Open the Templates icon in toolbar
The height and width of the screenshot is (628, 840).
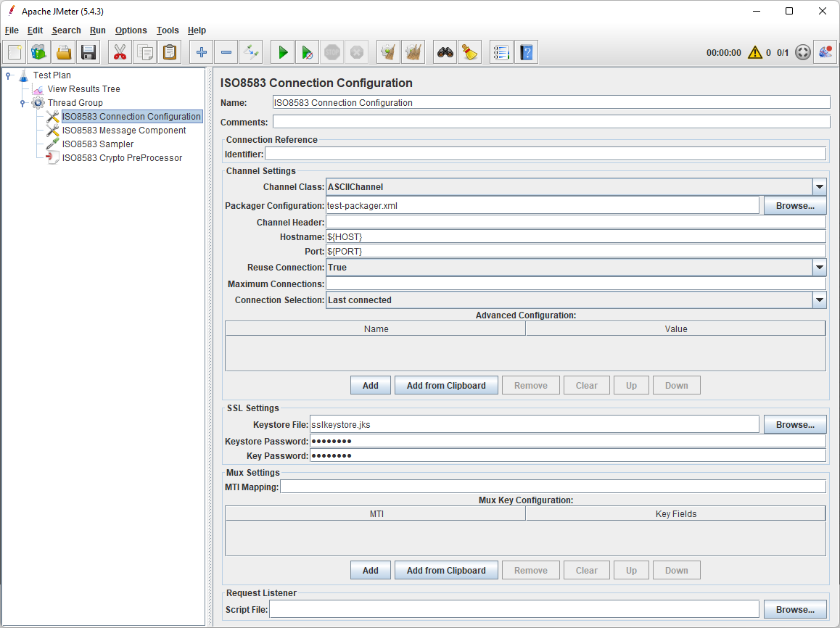pyautogui.click(x=39, y=52)
